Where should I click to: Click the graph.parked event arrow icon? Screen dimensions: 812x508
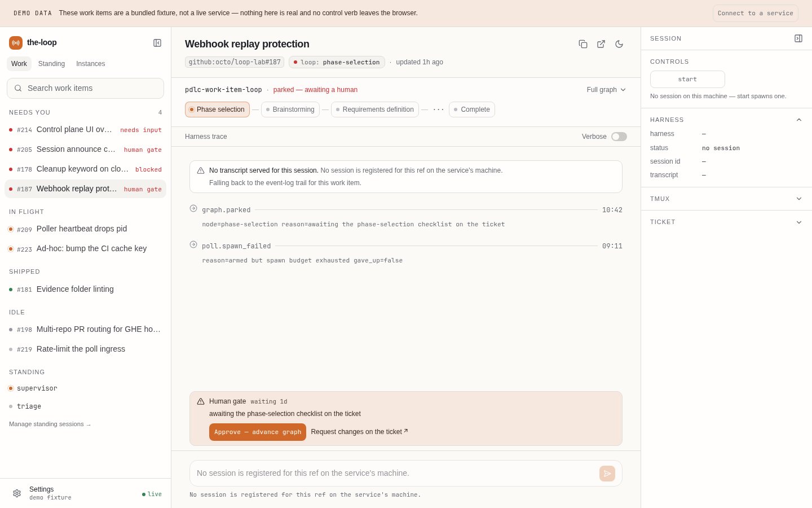[x=193, y=208]
